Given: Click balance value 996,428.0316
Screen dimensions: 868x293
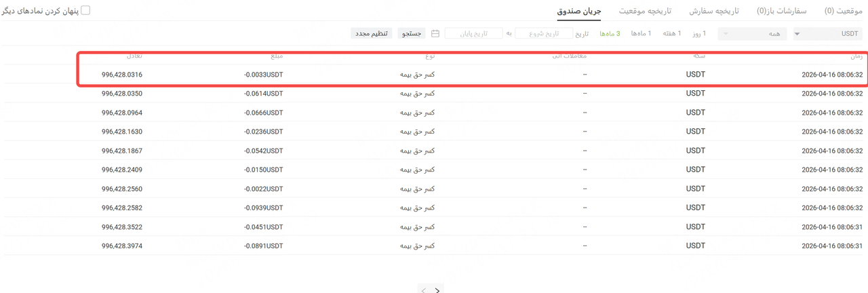Looking at the screenshot, I should (x=122, y=74).
